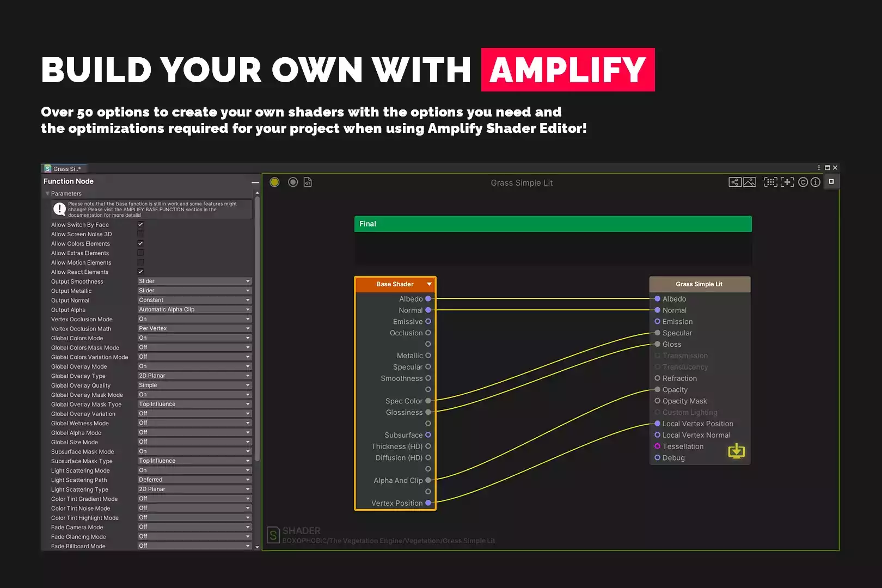The image size is (882, 588).
Task: Click Grass Simple Lit's Emission input port
Action: coord(657,322)
